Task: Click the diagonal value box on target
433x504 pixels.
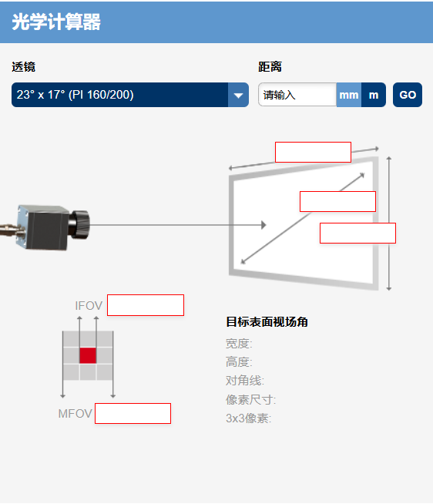Action: tap(338, 202)
